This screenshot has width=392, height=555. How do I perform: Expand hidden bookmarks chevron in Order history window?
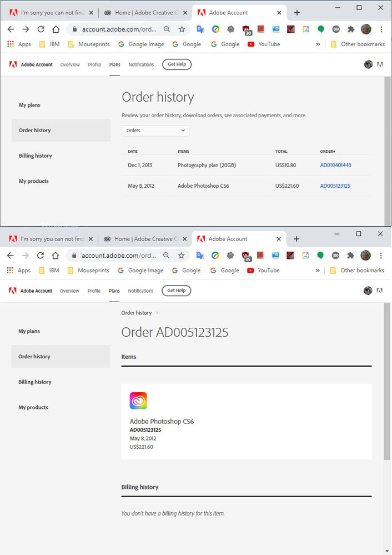[x=318, y=44]
